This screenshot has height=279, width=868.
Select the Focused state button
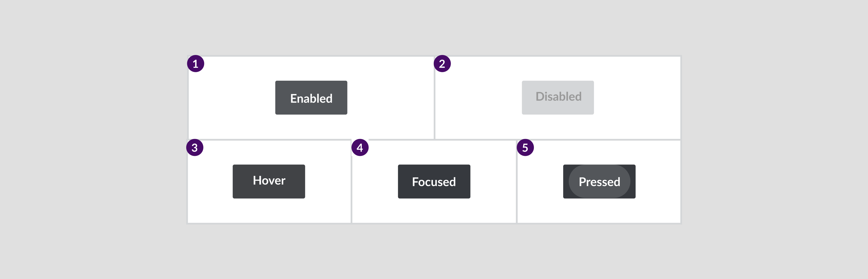[434, 182]
